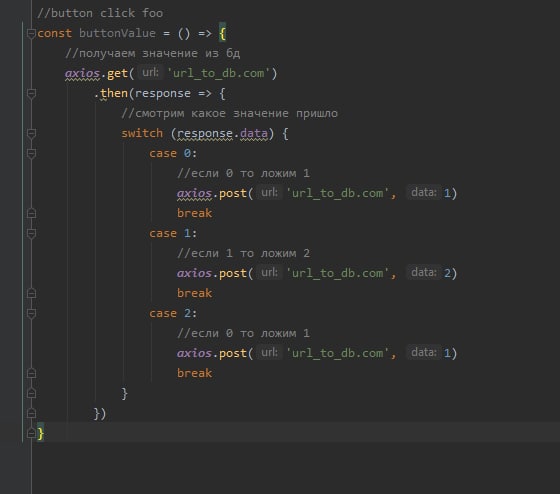Image resolution: width=560 pixels, height=494 pixels.
Task: Click 'post' in the case 0 axios call
Action: [233, 194]
